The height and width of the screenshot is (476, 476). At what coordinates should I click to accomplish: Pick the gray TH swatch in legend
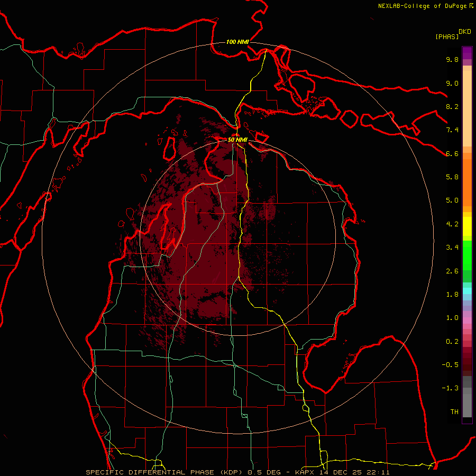point(467,406)
